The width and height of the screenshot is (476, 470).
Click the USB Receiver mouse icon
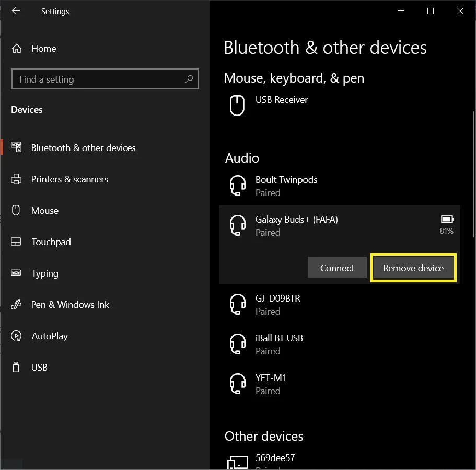pyautogui.click(x=237, y=105)
